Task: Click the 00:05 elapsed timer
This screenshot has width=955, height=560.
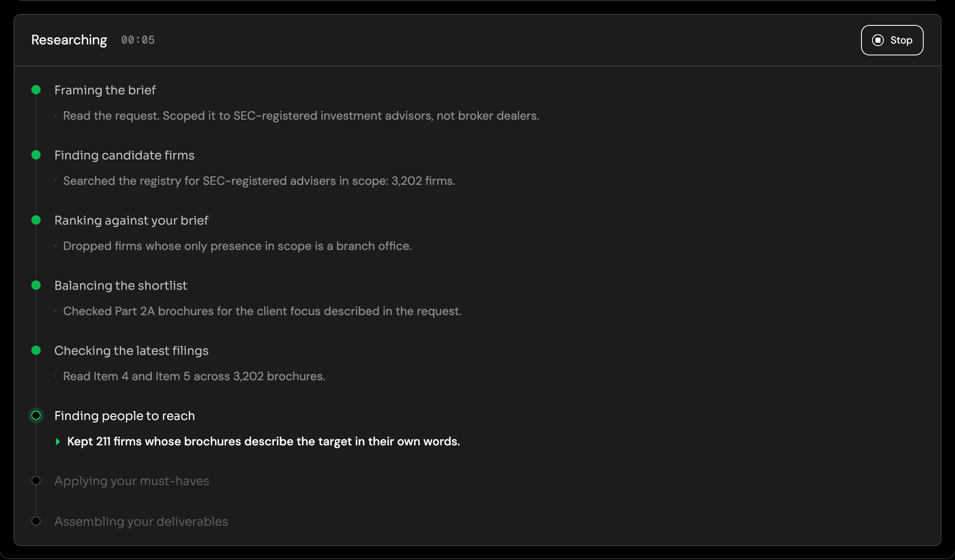Action: pos(138,40)
